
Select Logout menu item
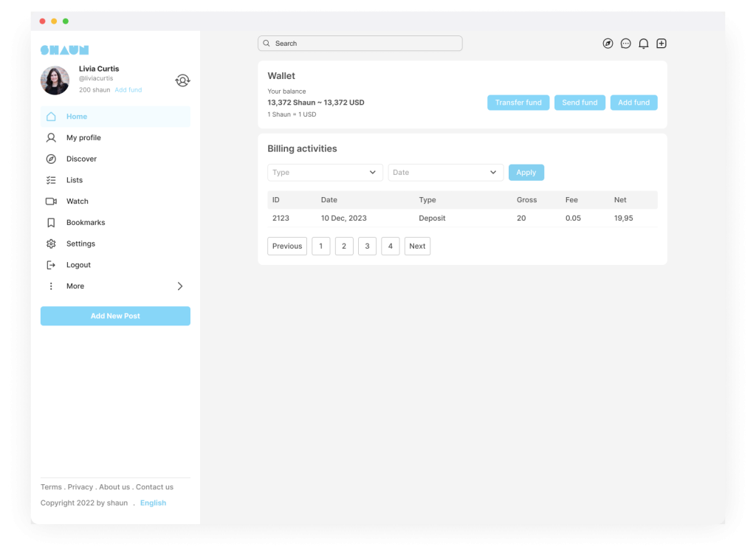coord(115,265)
